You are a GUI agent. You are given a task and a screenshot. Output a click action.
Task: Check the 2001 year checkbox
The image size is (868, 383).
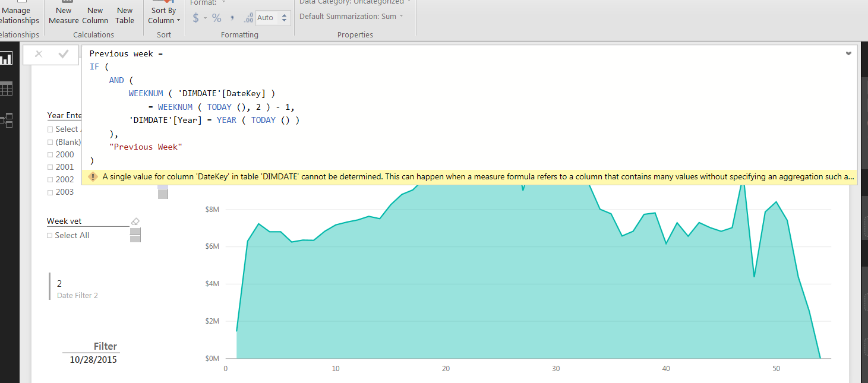(x=50, y=167)
